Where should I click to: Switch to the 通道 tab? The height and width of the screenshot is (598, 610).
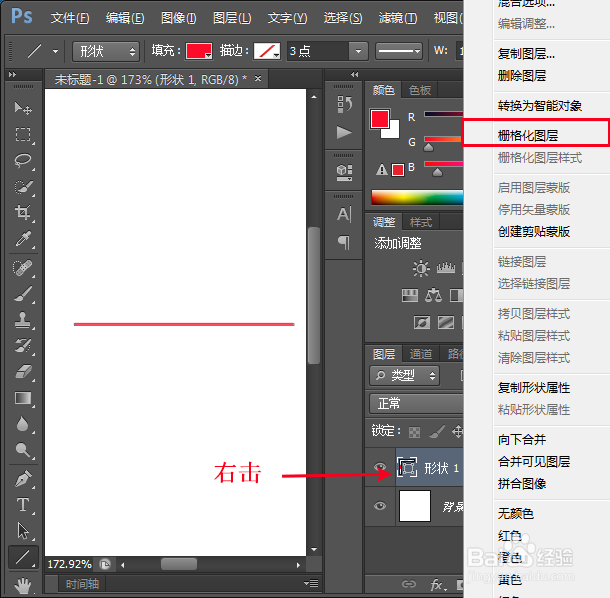(421, 354)
